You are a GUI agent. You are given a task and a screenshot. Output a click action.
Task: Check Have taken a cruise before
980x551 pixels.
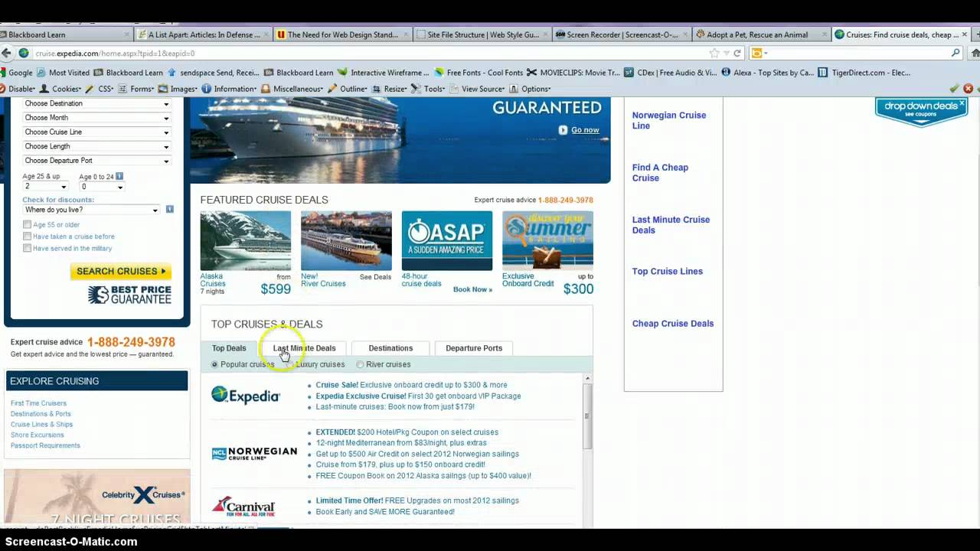27,236
